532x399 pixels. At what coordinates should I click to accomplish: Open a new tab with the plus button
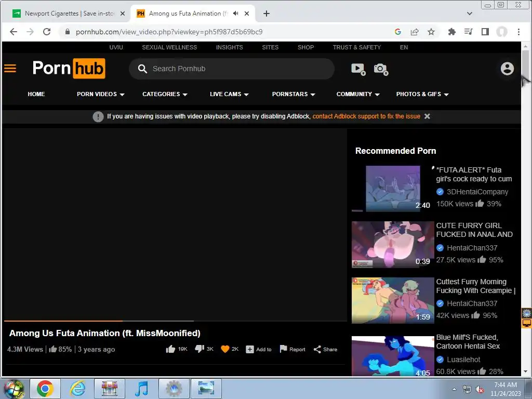pos(267,14)
